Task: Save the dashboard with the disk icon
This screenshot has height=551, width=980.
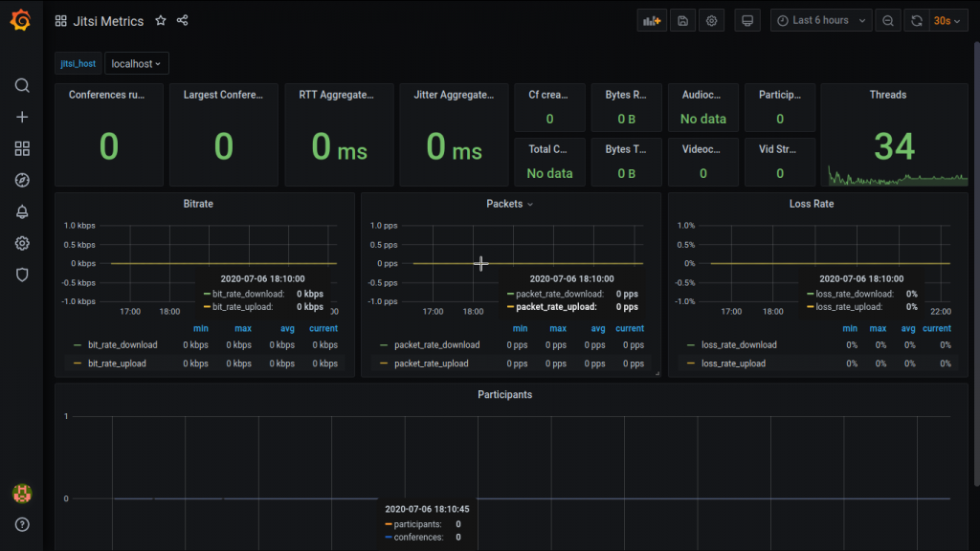Action: click(x=682, y=21)
